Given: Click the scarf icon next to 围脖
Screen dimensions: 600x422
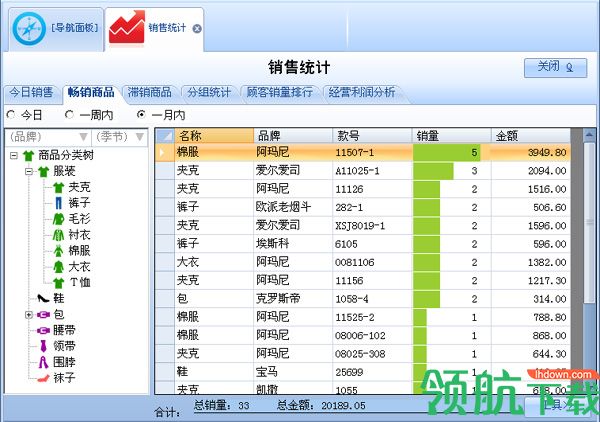Looking at the screenshot, I should point(44,362).
